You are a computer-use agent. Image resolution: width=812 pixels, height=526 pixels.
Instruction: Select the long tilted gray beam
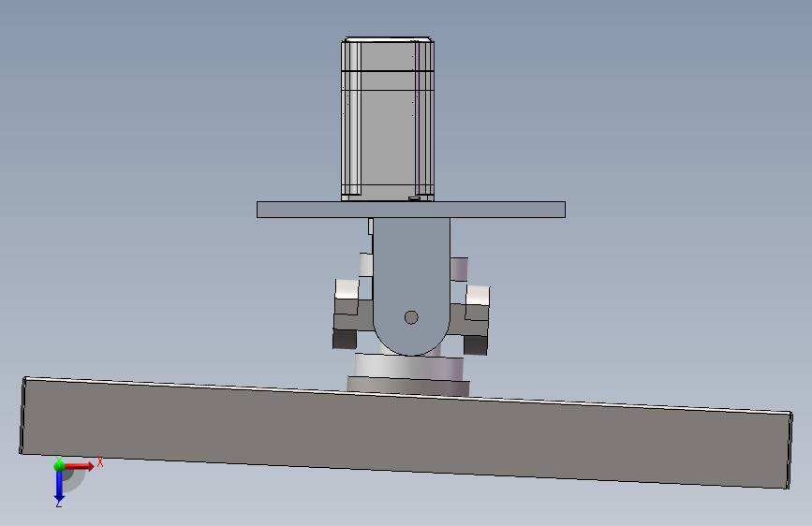coord(406,432)
